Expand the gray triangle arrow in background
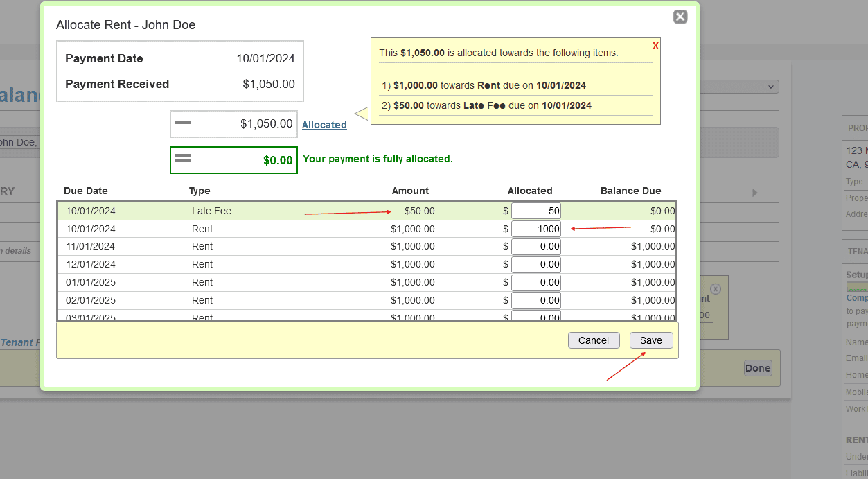Image resolution: width=868 pixels, height=479 pixels. click(x=755, y=192)
